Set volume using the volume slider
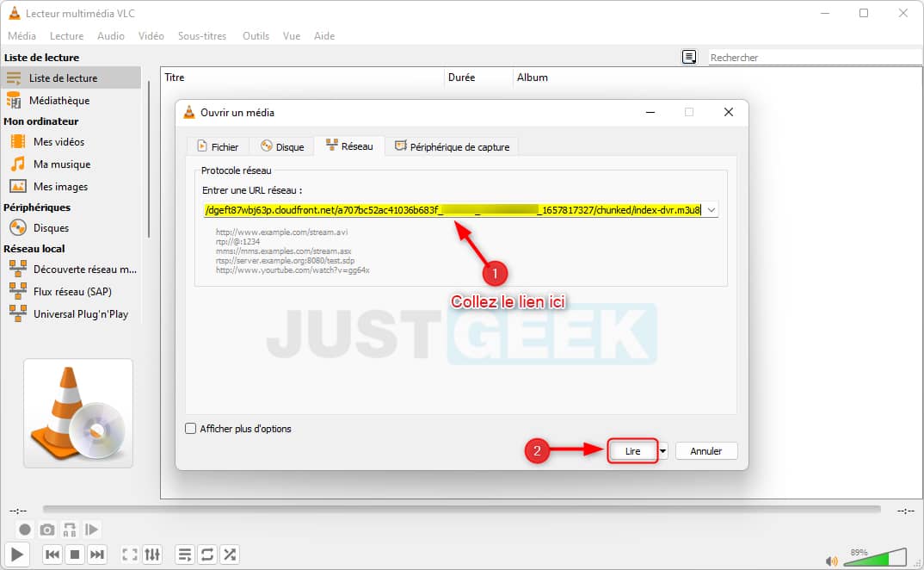Viewport: 924px width, 570px height. [x=874, y=557]
